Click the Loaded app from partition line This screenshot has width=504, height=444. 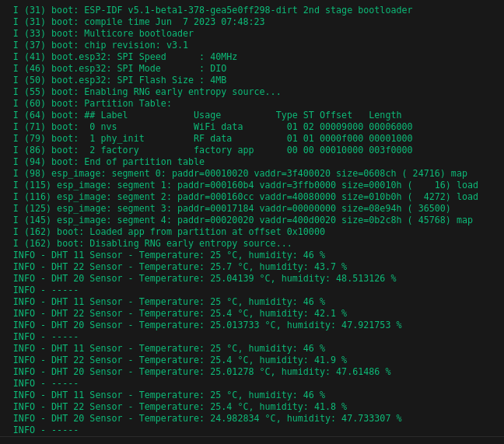pos(169,232)
